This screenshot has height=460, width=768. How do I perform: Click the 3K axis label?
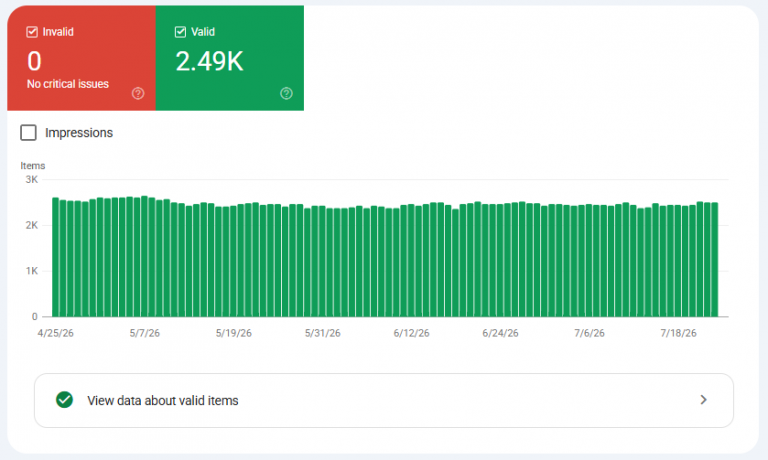(32, 180)
